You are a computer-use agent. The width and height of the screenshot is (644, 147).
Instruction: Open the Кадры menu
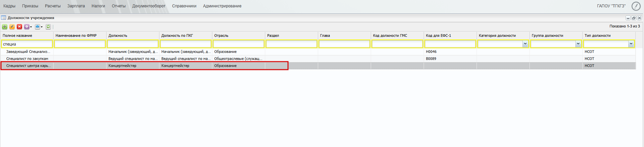click(9, 6)
